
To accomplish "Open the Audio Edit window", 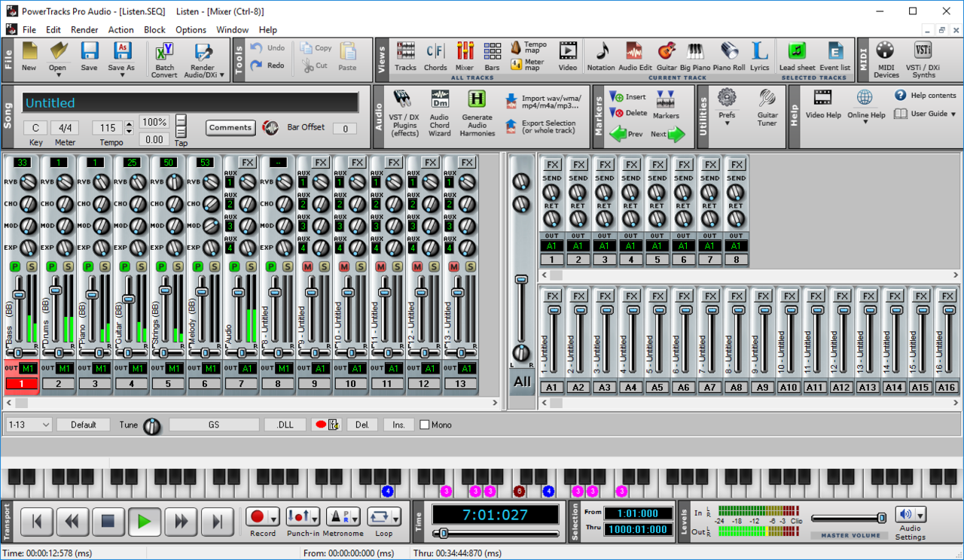I will coord(635,56).
